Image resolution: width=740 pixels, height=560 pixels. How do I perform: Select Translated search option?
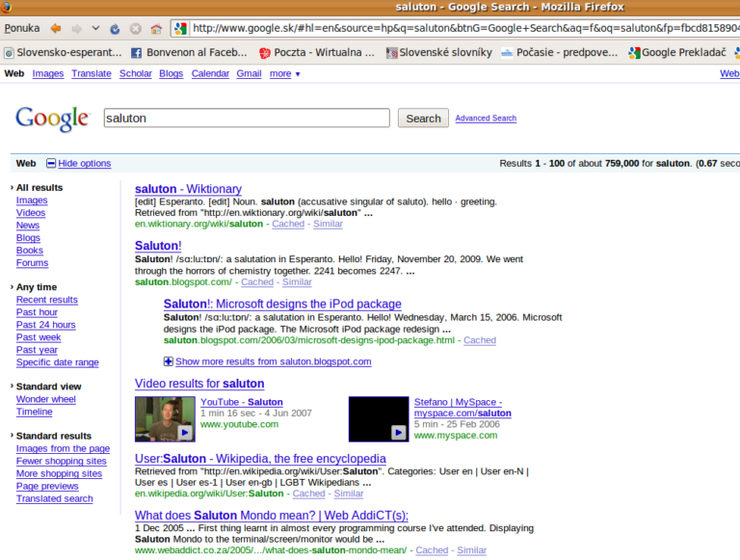pyautogui.click(x=54, y=498)
